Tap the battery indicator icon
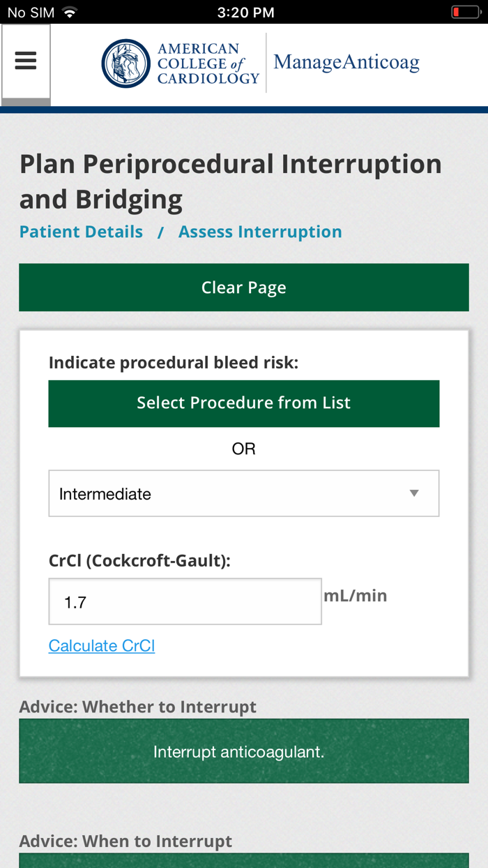This screenshot has width=488, height=868. [466, 10]
